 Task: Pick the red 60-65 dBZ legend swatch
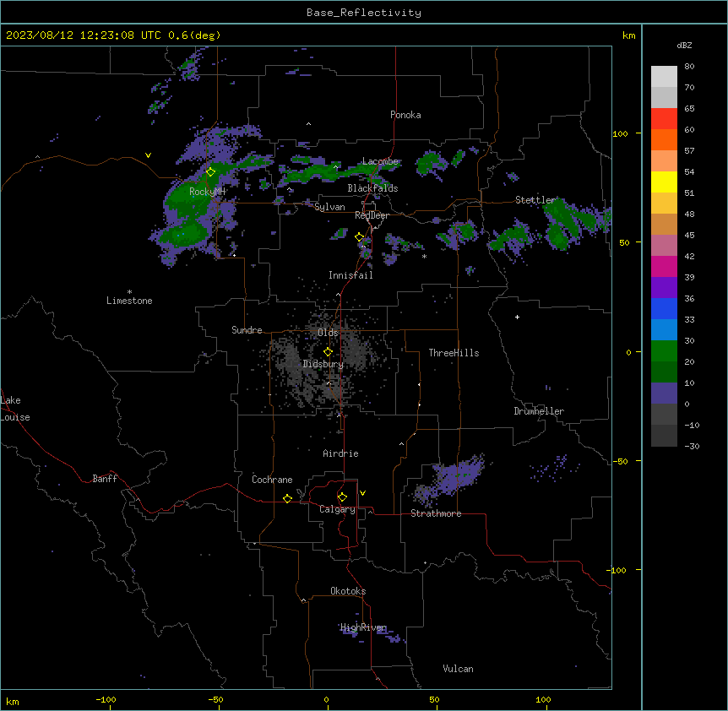point(664,118)
